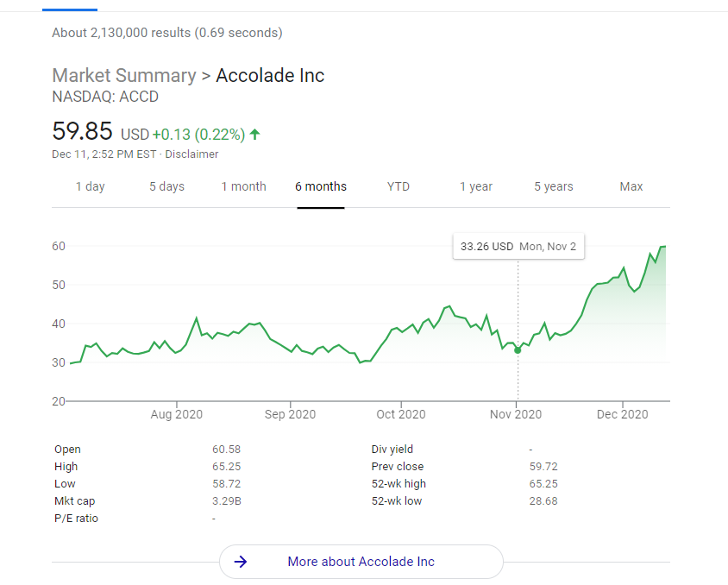
Task: Open More about Accolade Inc link
Action: [361, 562]
